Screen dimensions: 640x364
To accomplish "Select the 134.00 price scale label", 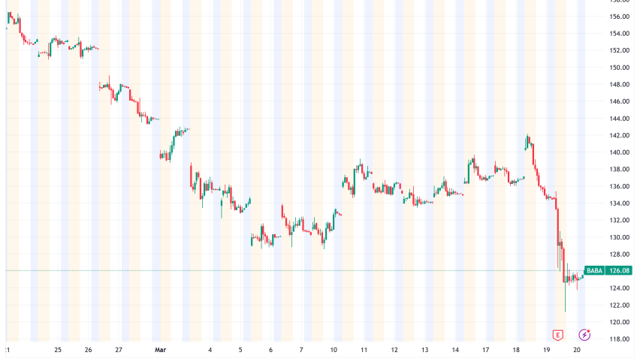I will click(x=620, y=203).
